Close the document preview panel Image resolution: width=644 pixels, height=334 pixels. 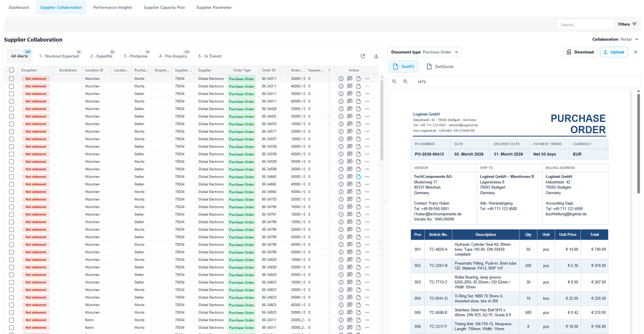coord(635,52)
